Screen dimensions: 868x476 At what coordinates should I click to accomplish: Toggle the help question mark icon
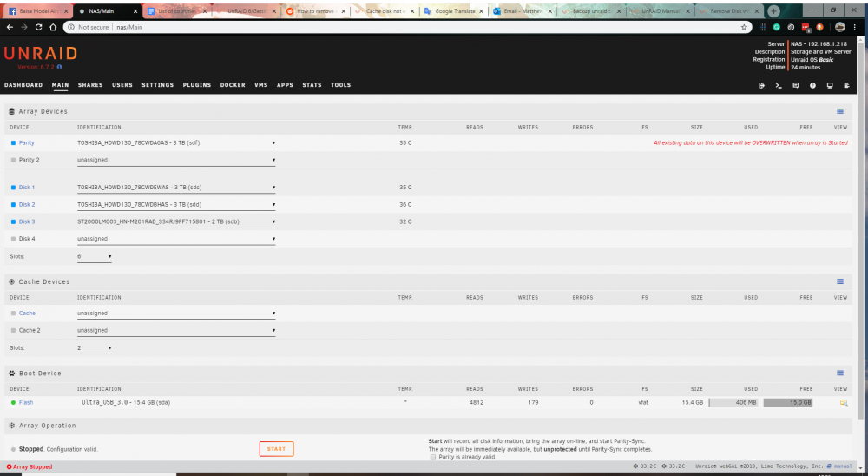tap(812, 85)
